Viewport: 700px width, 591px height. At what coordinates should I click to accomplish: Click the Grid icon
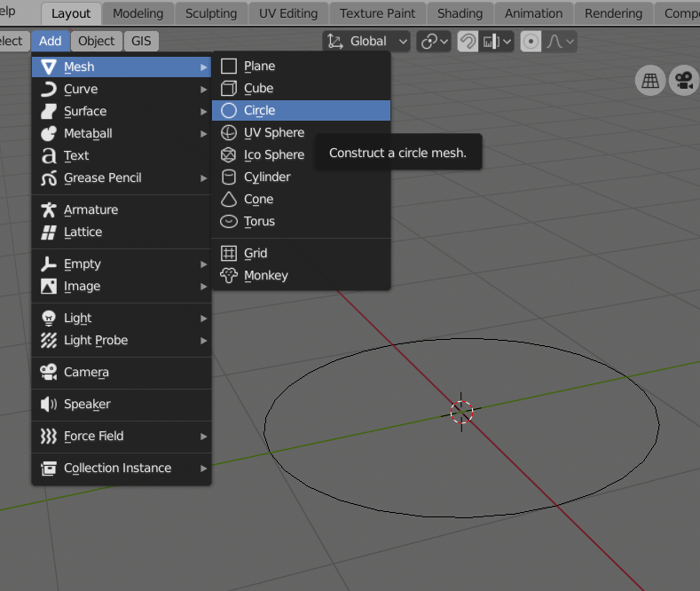point(229,254)
